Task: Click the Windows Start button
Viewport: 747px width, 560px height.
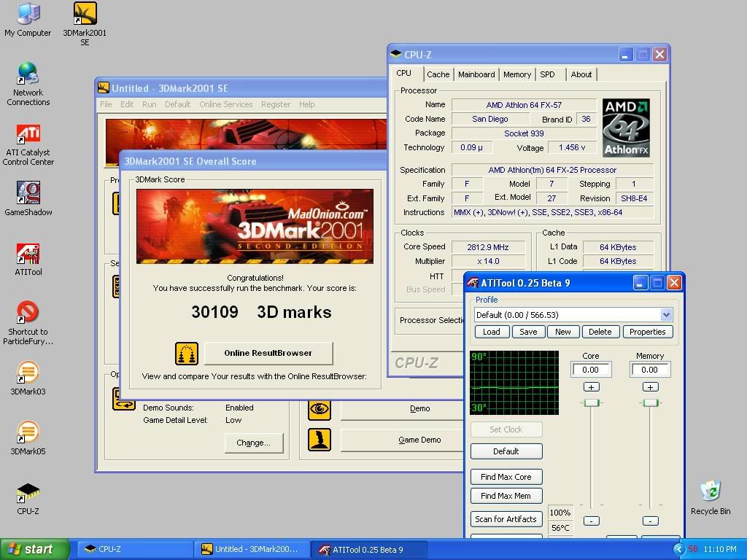Action: click(35, 549)
